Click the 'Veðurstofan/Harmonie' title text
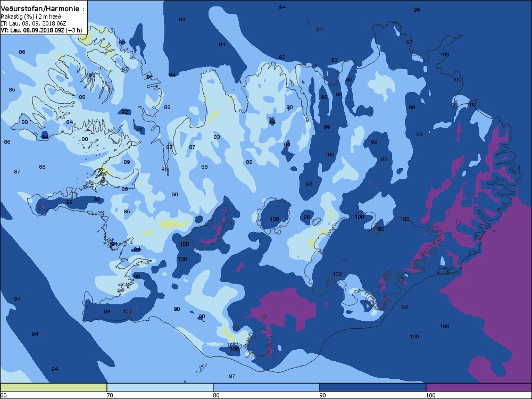Image resolution: width=532 pixels, height=399 pixels. [x=40, y=9]
